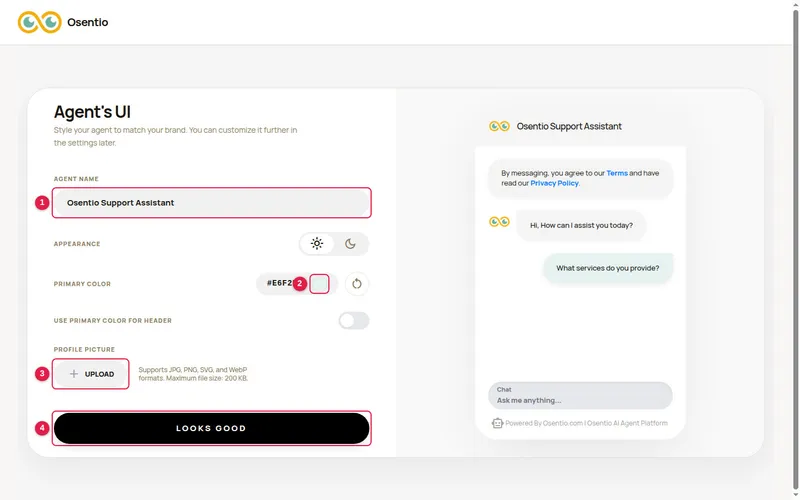This screenshot has height=500, width=800.
Task: Click the file format support note text
Action: point(193,374)
